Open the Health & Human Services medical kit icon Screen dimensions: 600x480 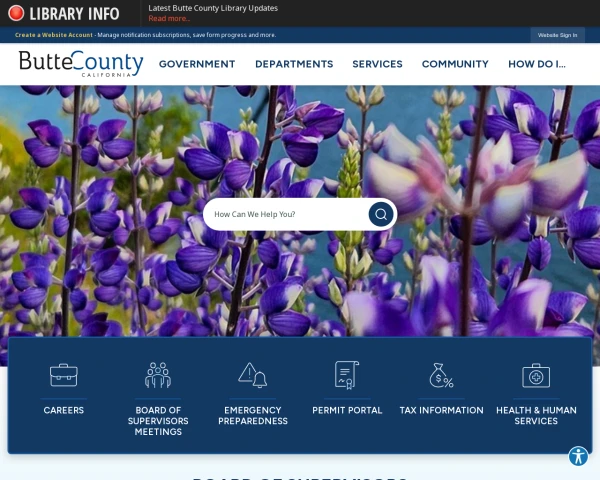536,376
